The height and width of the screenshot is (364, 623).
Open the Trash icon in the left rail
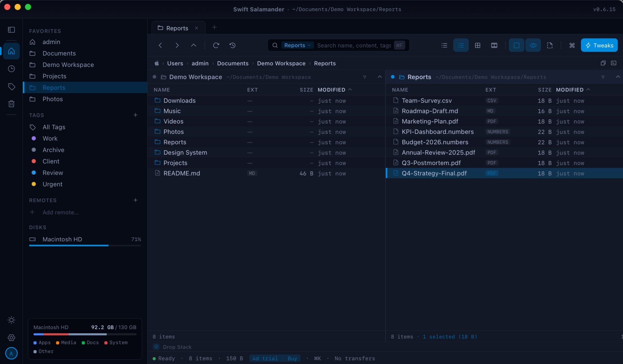pos(11,104)
